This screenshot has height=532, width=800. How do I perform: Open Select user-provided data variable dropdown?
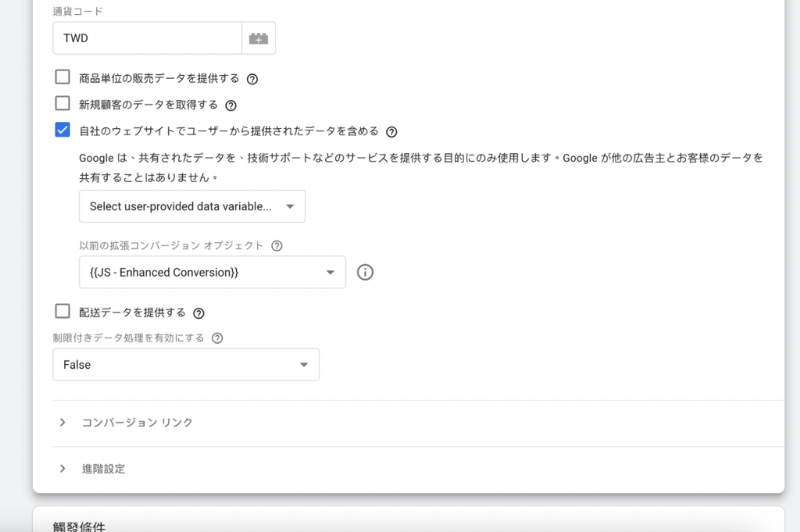191,207
